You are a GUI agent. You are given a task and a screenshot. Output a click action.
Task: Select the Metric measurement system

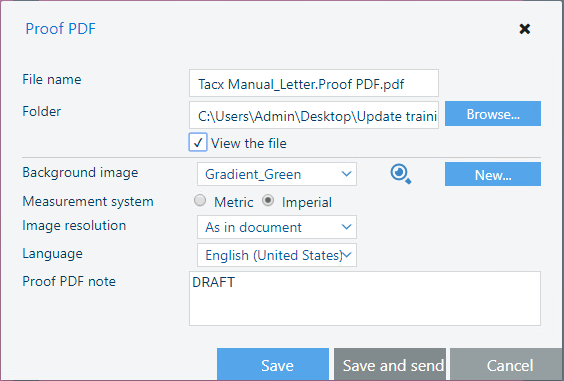[200, 200]
